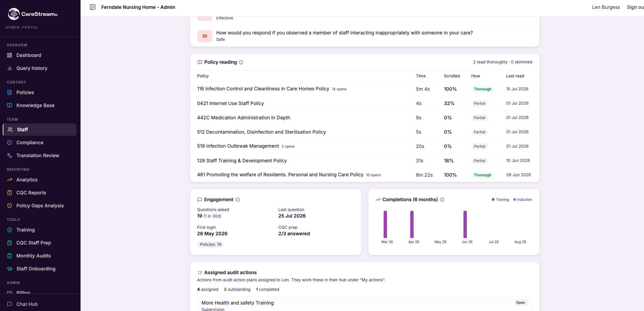The image size is (644, 311).
Task: Open the 128 Staff Training & Development row
Action: pyautogui.click(x=364, y=161)
